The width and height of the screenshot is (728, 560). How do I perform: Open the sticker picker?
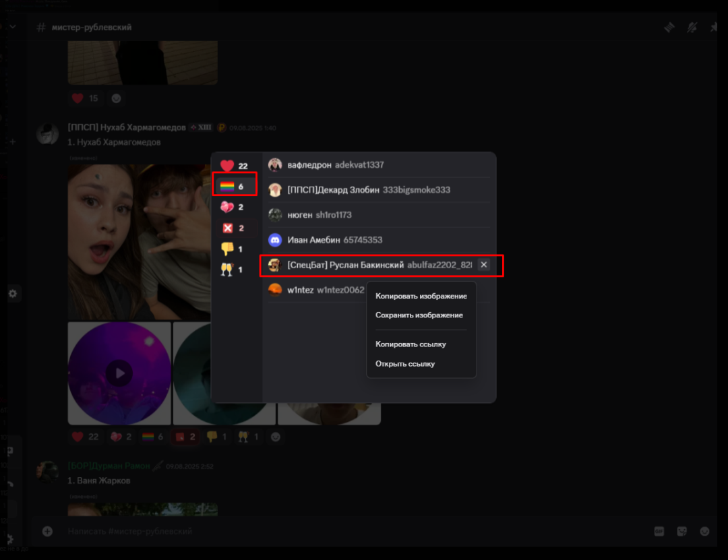(681, 531)
